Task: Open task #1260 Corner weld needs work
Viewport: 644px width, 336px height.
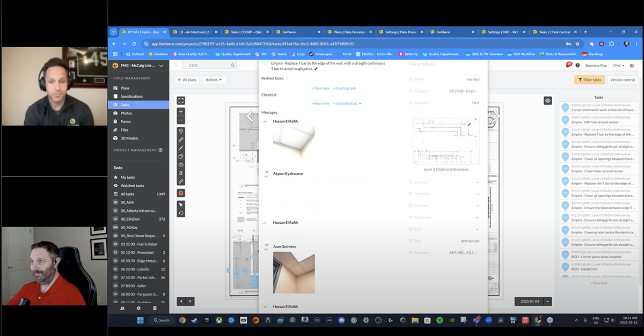Action: coord(598,107)
